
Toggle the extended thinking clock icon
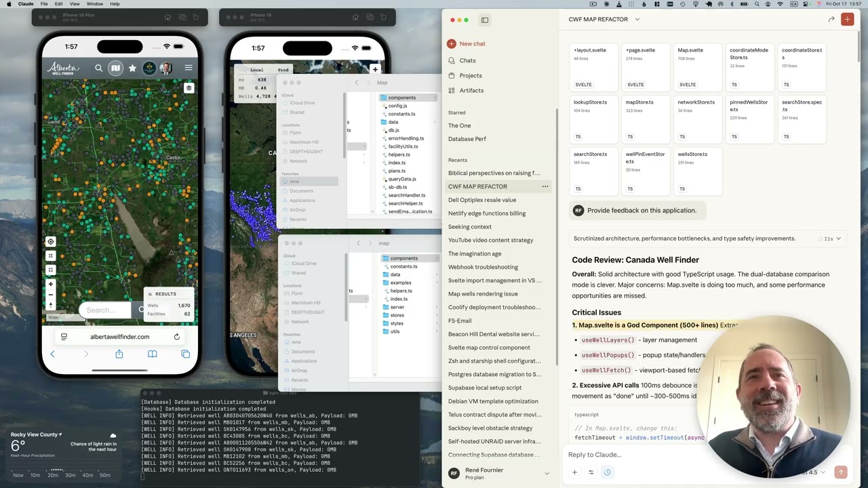(x=607, y=472)
